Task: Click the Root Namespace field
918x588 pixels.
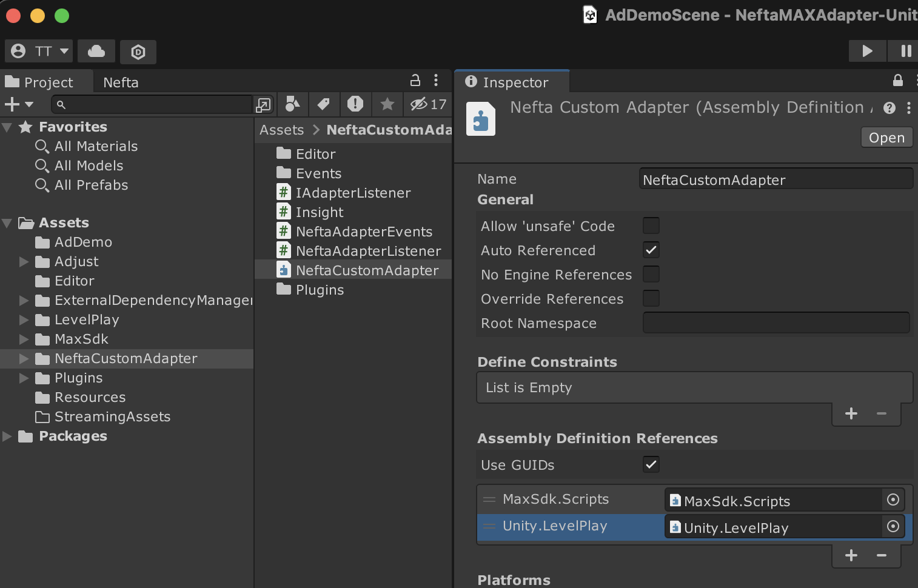Action: [x=776, y=322]
